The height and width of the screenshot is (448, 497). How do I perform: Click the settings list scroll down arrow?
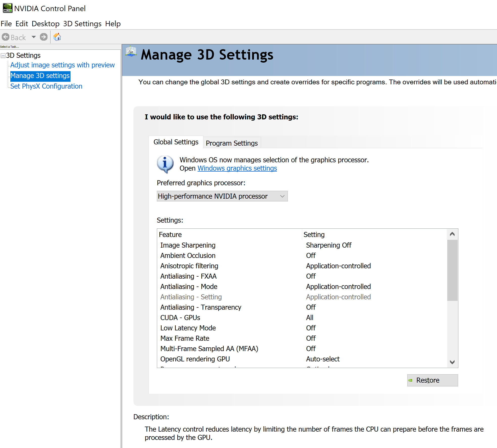pos(452,362)
